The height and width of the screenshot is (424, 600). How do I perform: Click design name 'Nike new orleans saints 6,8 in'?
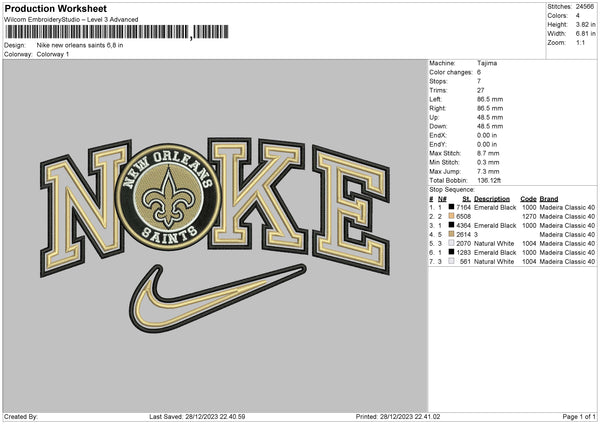coord(80,45)
